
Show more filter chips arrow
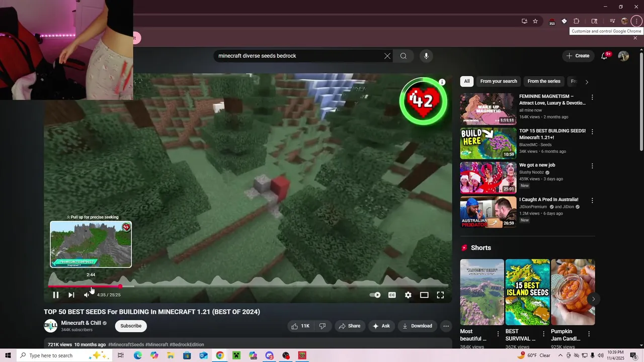587,81
